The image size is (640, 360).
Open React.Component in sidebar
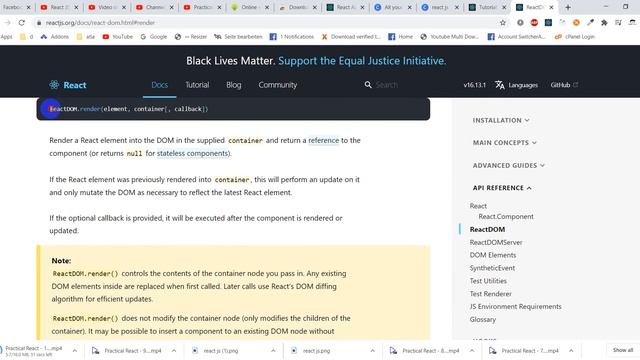(506, 217)
